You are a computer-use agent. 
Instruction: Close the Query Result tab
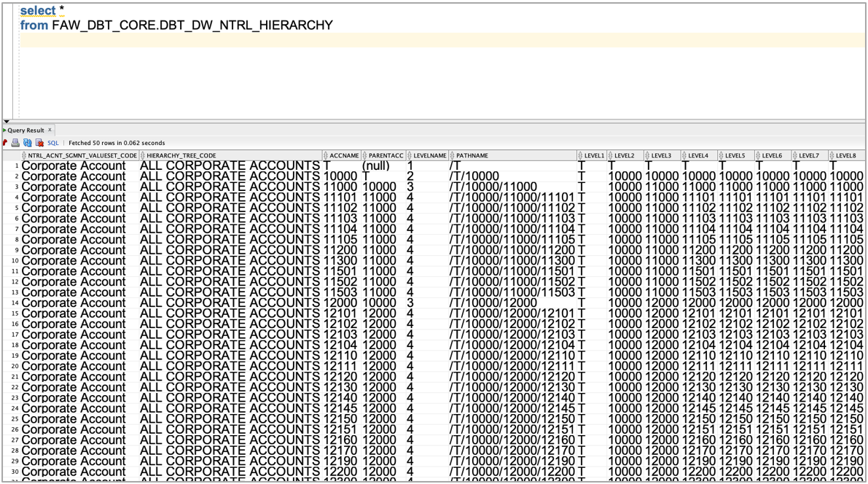click(49, 129)
